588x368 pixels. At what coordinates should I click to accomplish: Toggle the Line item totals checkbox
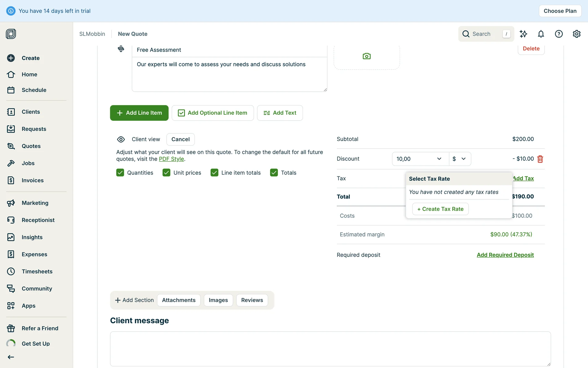click(214, 173)
